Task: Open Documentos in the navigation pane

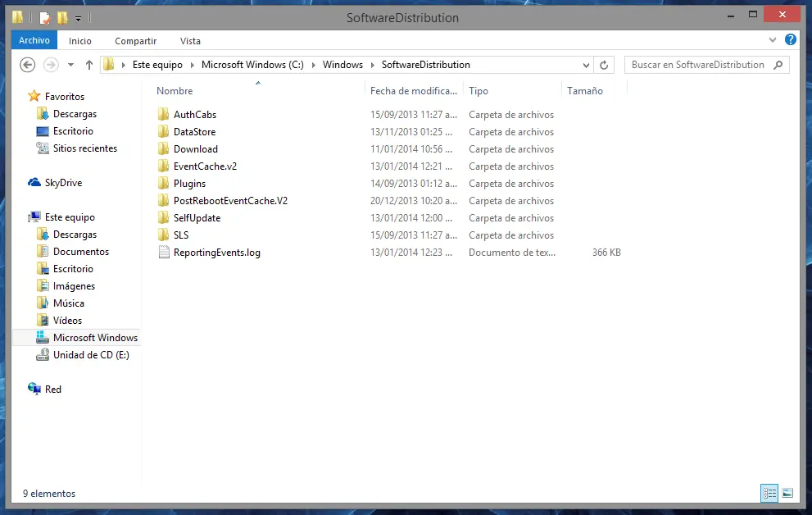Action: [x=81, y=251]
